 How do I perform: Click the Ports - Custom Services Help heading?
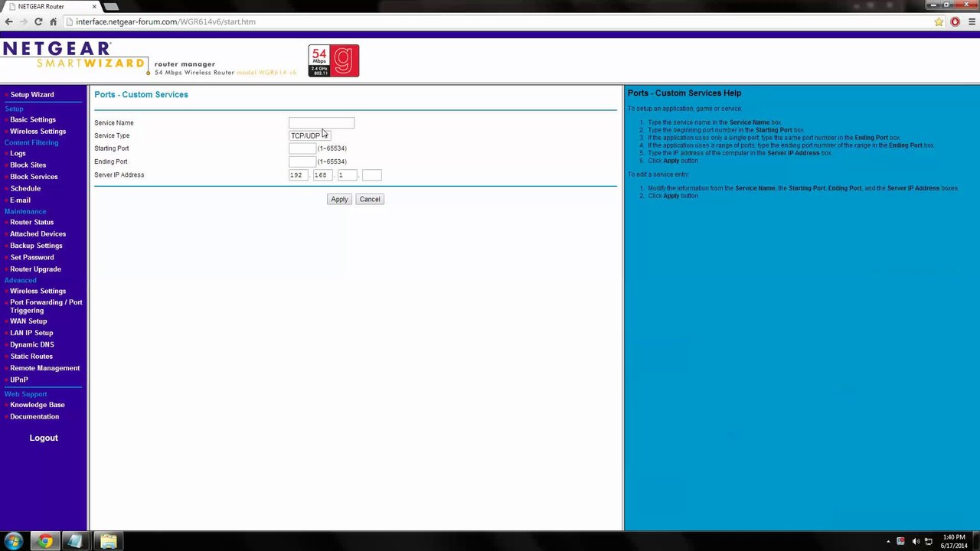click(684, 93)
